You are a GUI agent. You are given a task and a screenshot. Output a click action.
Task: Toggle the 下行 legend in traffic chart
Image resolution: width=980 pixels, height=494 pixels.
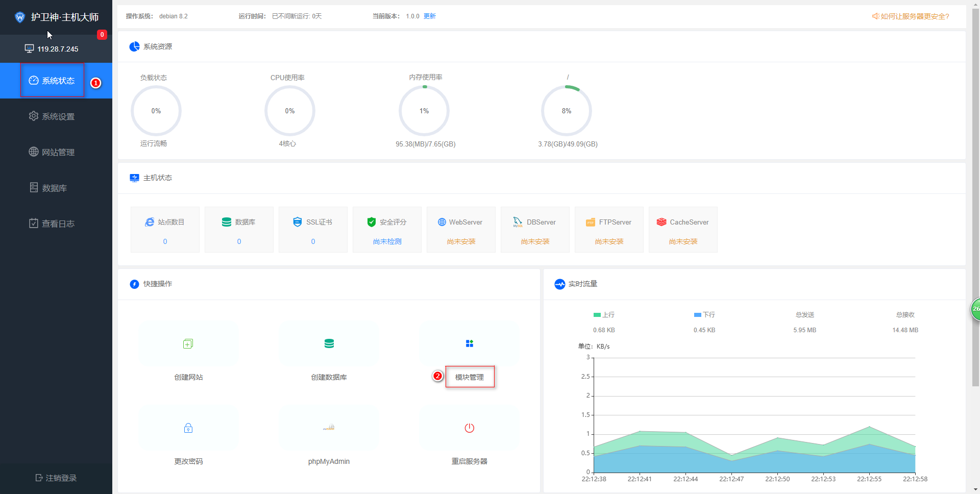[x=705, y=315]
